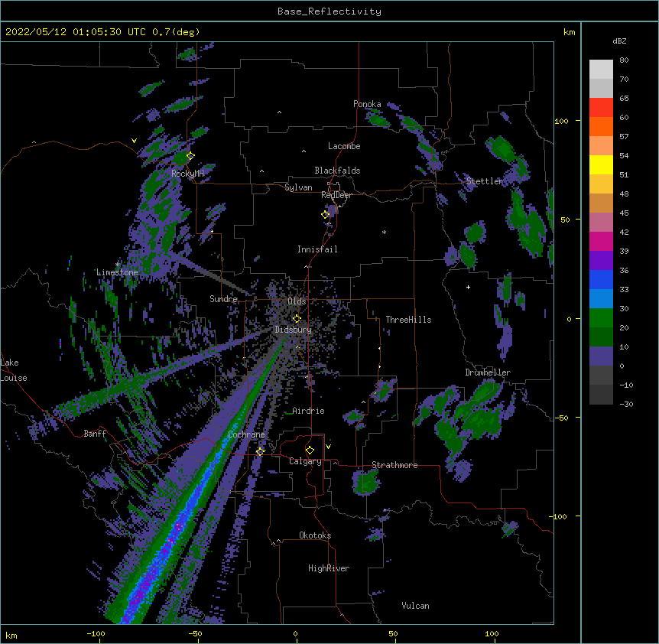Select the HighRiver label
Image resolution: width=659 pixels, height=644 pixels.
[x=329, y=568]
